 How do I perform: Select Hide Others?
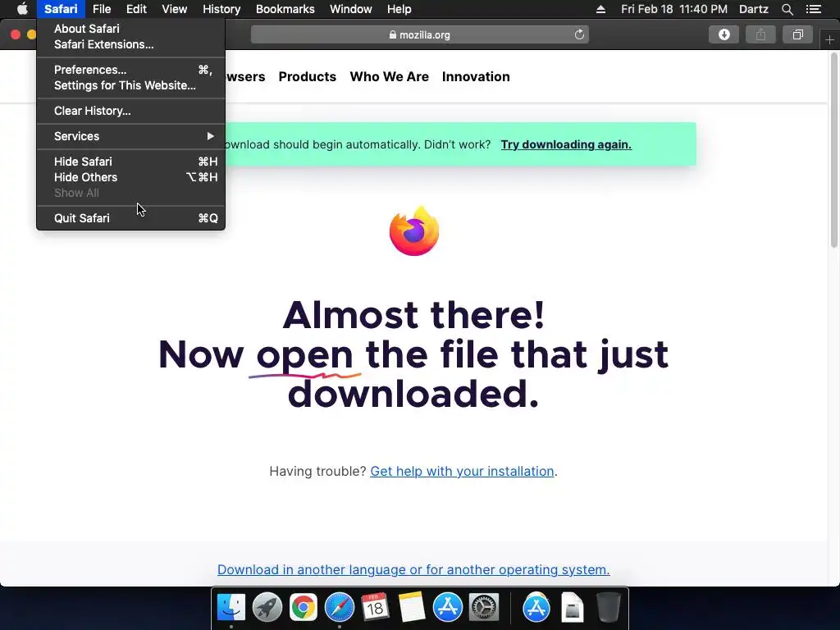pos(130,177)
